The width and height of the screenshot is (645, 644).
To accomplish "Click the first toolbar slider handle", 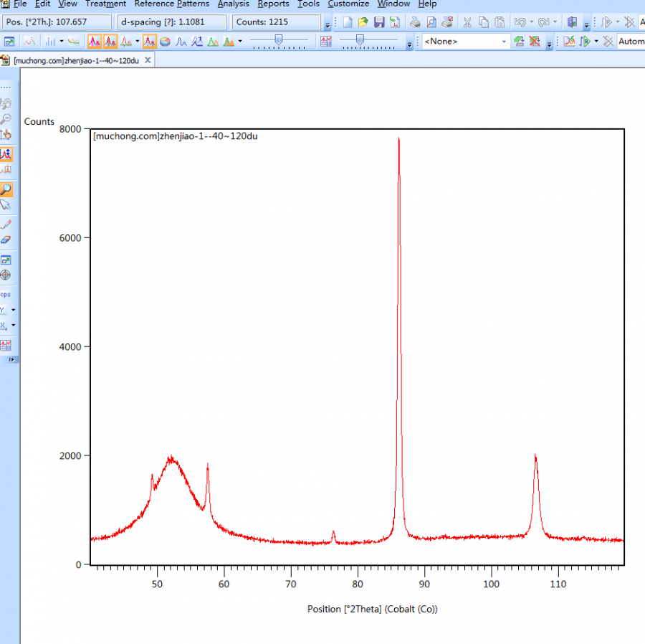I will [279, 40].
